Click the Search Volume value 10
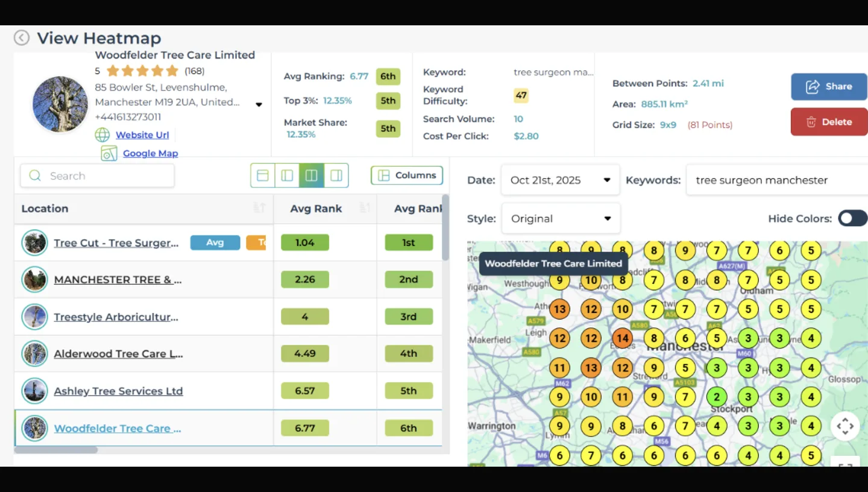 click(x=518, y=119)
